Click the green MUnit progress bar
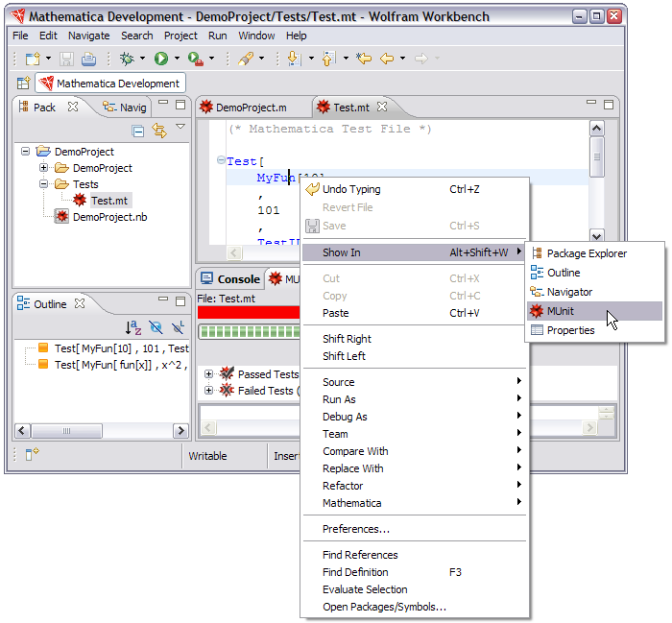This screenshot has height=623, width=672. pos(249,331)
